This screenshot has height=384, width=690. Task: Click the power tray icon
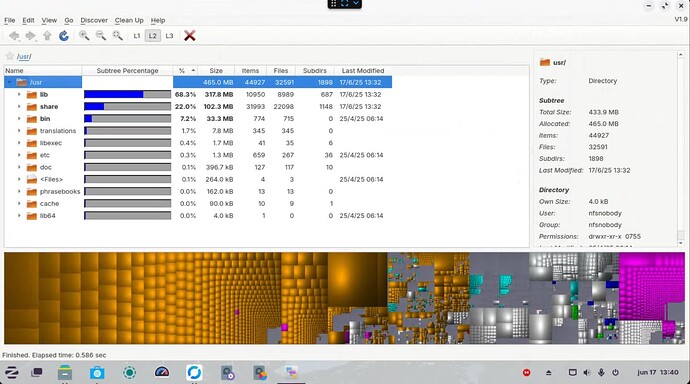click(x=615, y=373)
